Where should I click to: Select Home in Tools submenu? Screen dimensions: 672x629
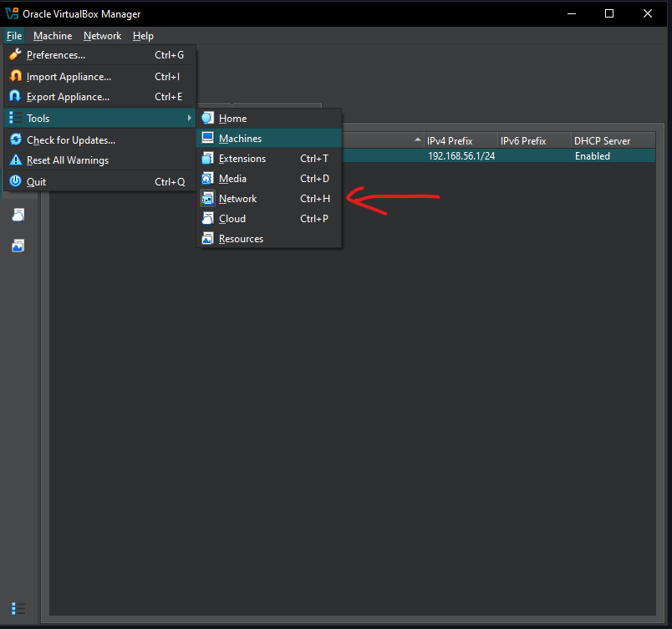(269, 119)
